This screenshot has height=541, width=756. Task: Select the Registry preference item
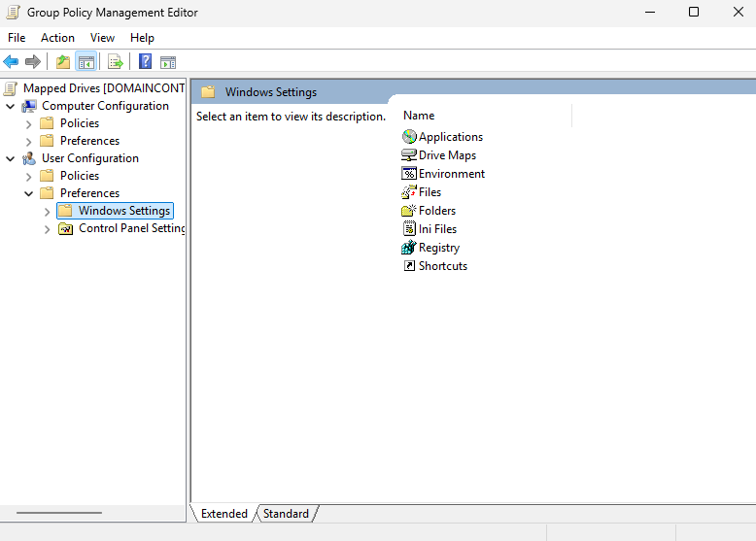pyautogui.click(x=438, y=248)
